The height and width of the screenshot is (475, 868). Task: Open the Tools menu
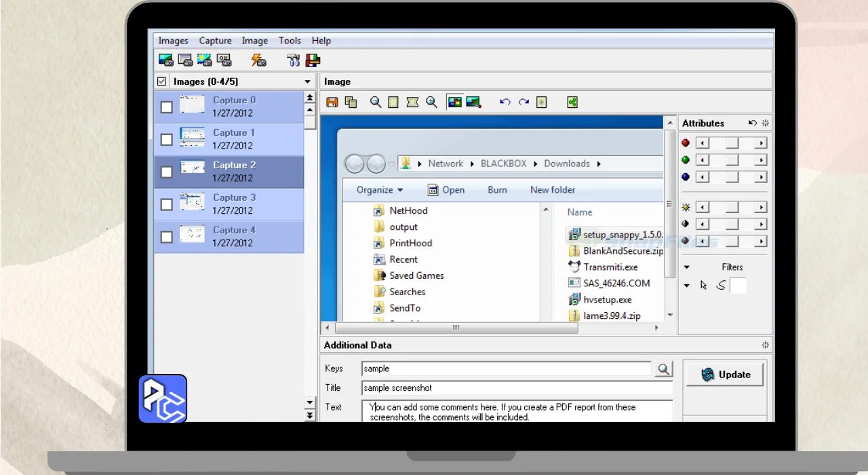click(290, 41)
